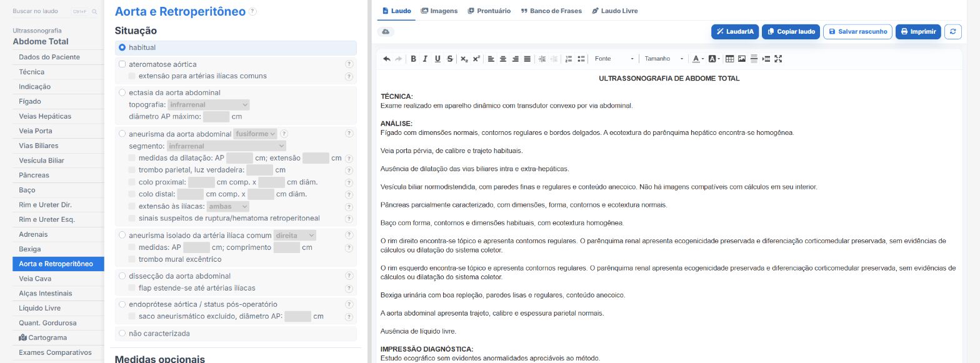Open the background highlight color picker
This screenshot has width=980, height=363.
[x=714, y=59]
